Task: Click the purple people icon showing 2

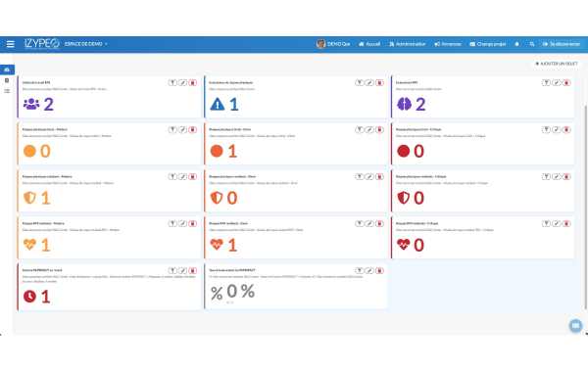Action: 31,104
